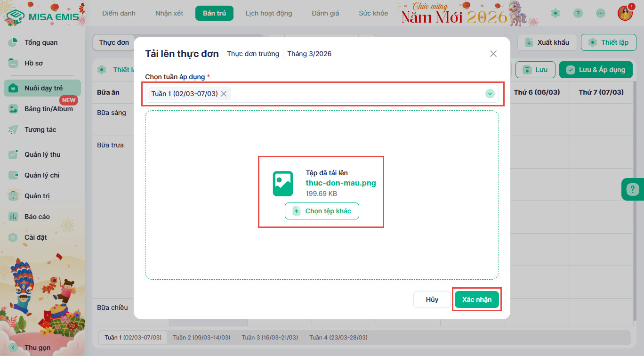The image size is (644, 356).
Task: Open the user avatar profile
Action: coord(625,13)
